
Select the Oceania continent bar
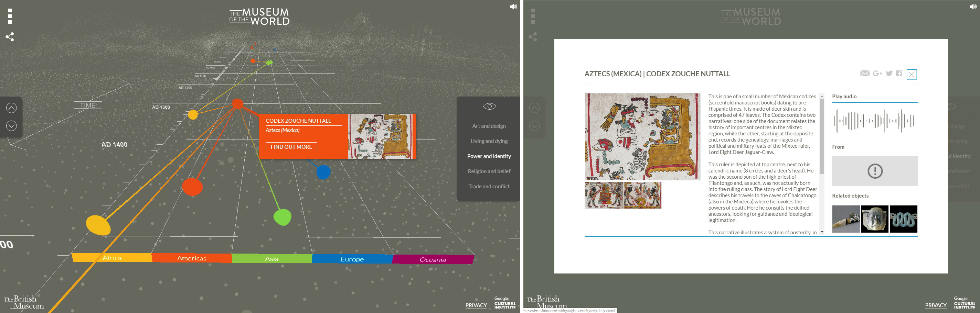coord(433,259)
